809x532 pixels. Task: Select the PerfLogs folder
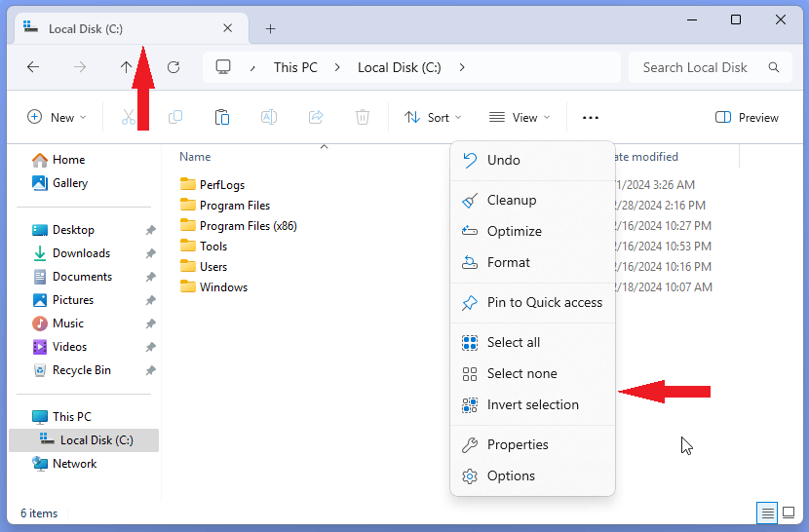point(212,185)
